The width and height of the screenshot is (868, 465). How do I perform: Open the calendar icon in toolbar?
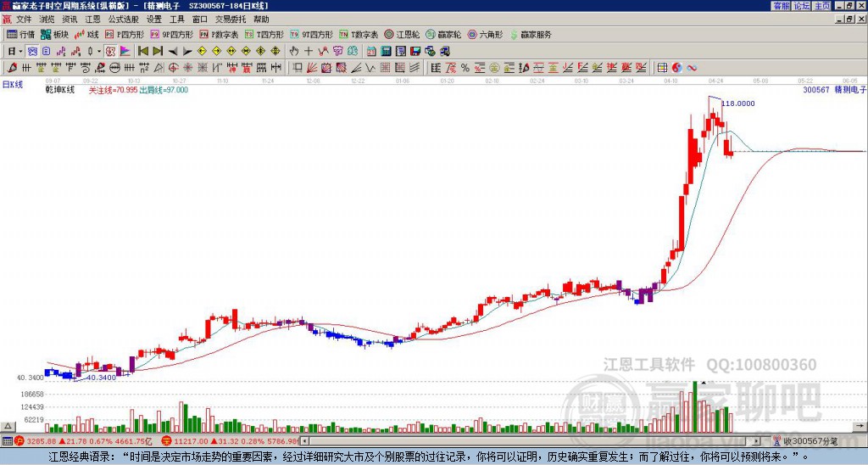[x=371, y=51]
